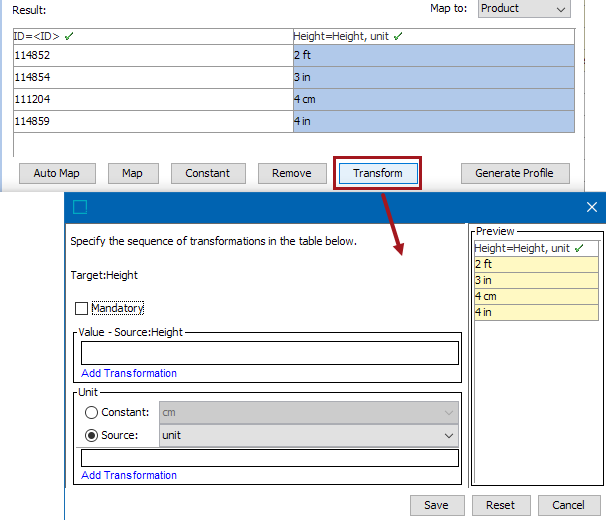Click the ID=<ID> column header

click(153, 36)
